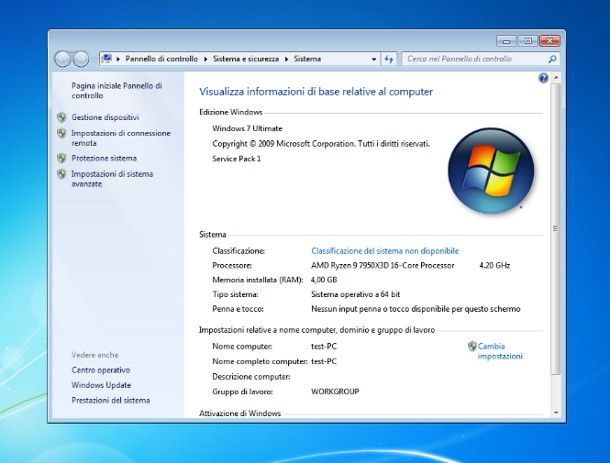Image resolution: width=610 pixels, height=463 pixels.
Task: Refresh the address bar view
Action: [389, 59]
